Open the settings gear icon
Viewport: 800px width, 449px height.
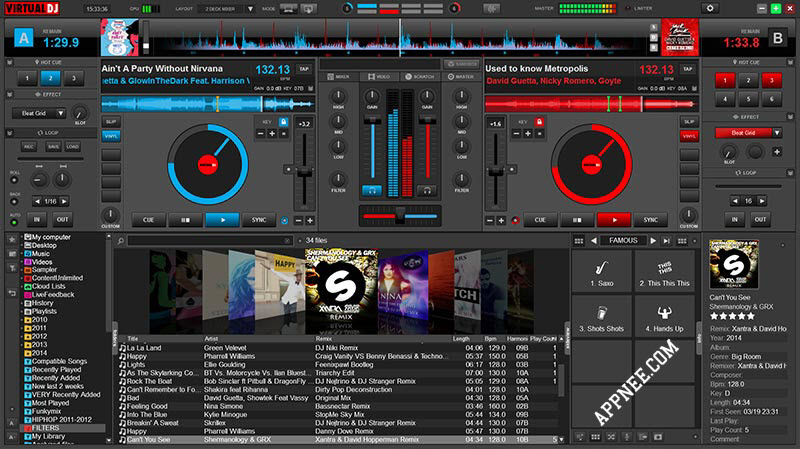click(710, 9)
